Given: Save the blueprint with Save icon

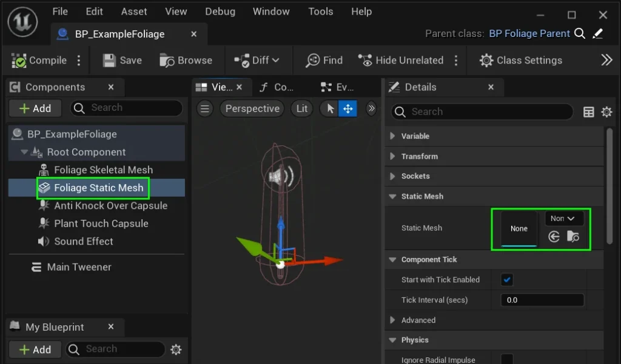Looking at the screenshot, I should [x=109, y=61].
